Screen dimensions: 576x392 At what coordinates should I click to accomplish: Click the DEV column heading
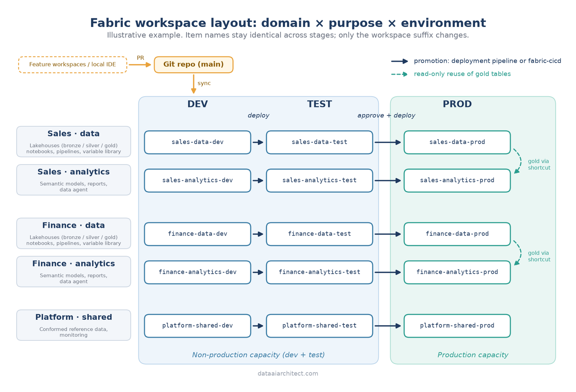tap(198, 104)
